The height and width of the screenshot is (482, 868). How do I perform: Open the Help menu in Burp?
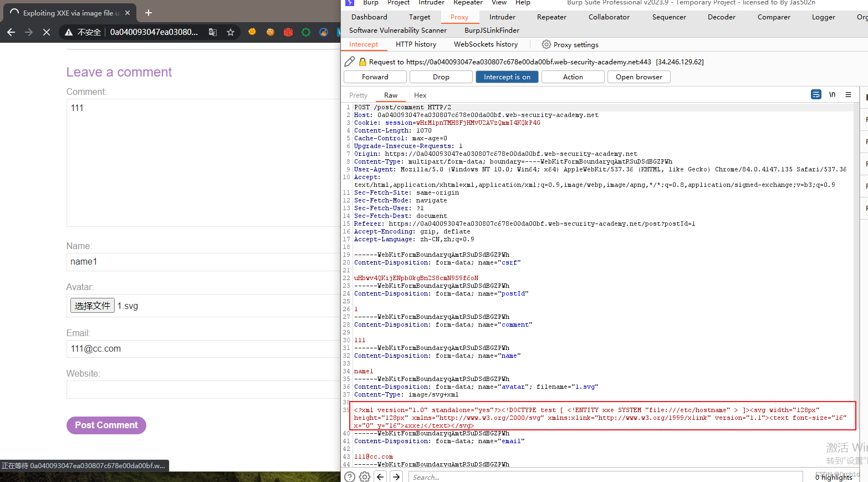tap(523, 3)
